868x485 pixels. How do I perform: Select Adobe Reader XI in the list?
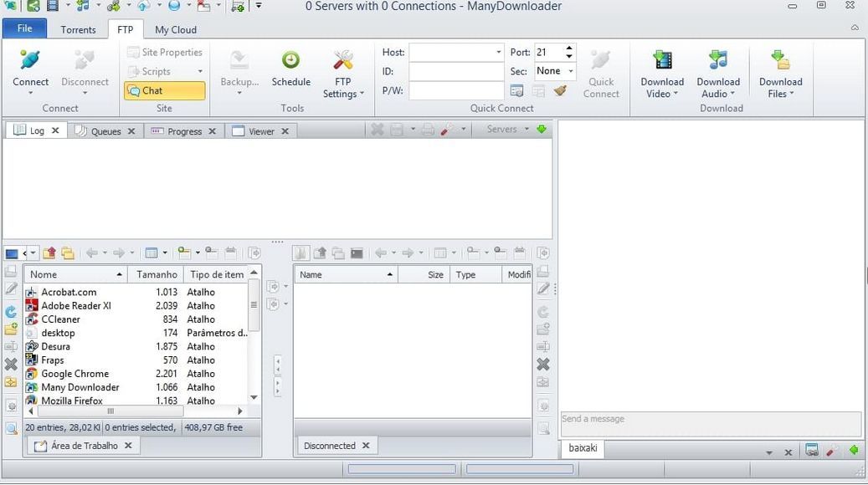136,306
